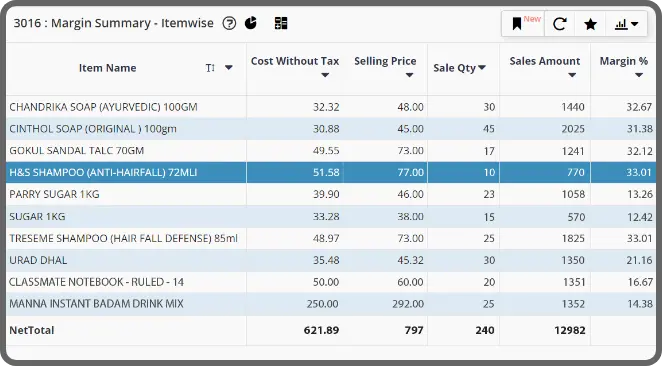Select the H&S SHAMPOO (ANTI-HAIRFALL) 72ML row
Screen dimensions: 662x366
coord(331,172)
